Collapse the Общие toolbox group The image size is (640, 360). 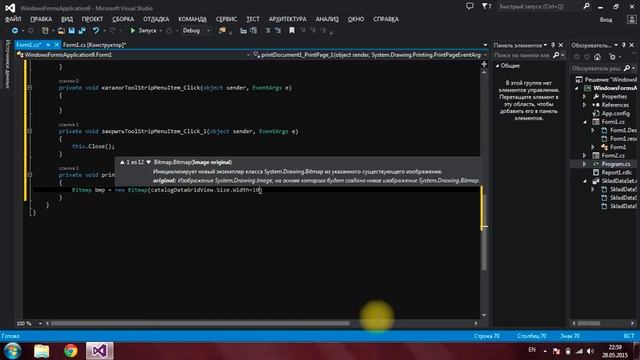click(x=498, y=66)
